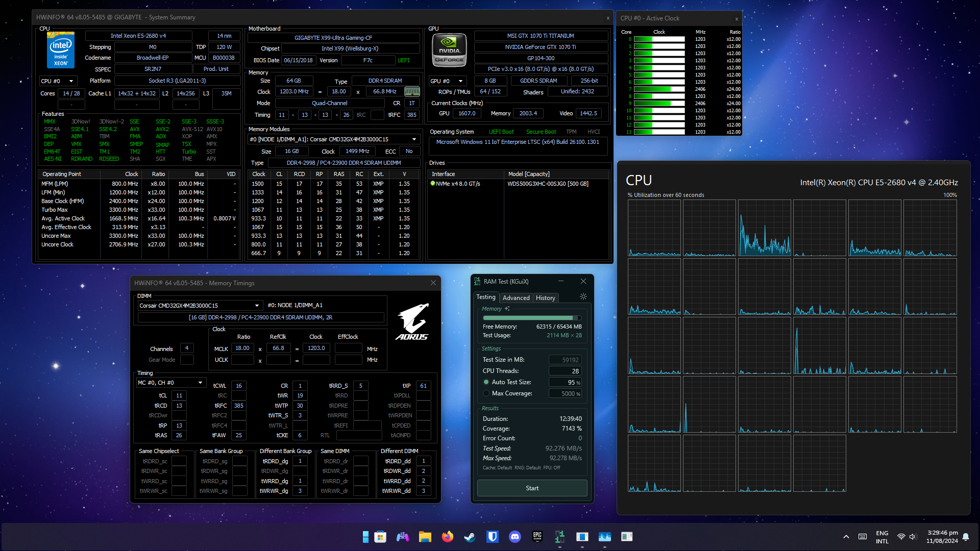Show hidden system tray icons chevron
Screen dimensions: 980x551
click(x=846, y=537)
